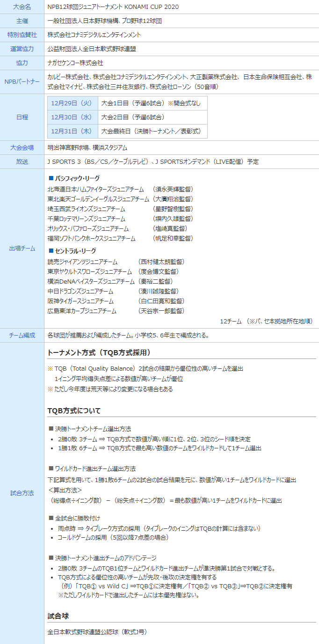
Task: Click the 阪神タイガースジュニアチーム entry
Action: (80, 301)
